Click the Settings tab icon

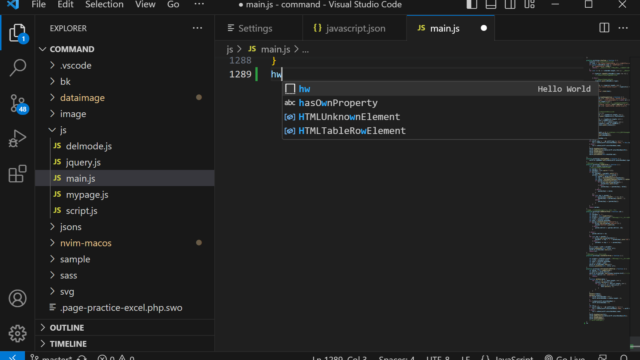click(x=231, y=28)
